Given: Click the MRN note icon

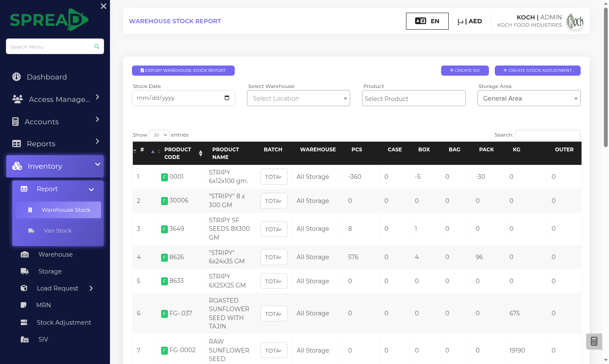Looking at the screenshot, I should coord(24,305).
